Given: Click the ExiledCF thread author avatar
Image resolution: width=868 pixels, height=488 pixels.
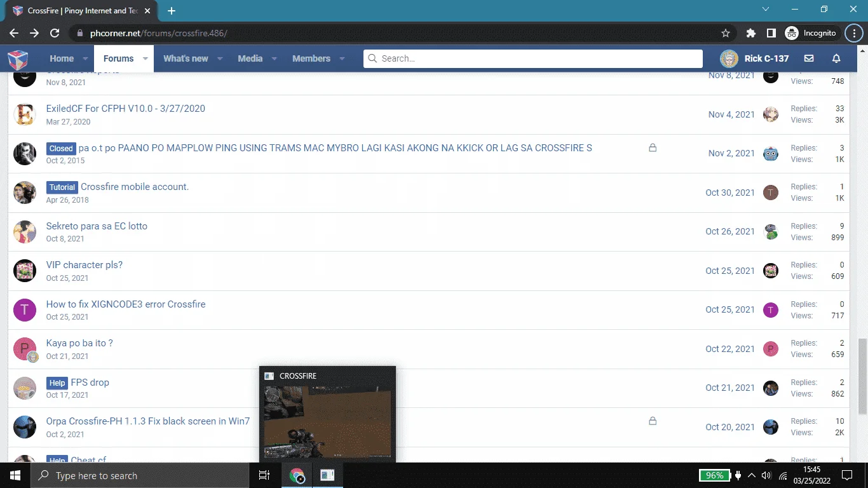Looking at the screenshot, I should click(25, 114).
